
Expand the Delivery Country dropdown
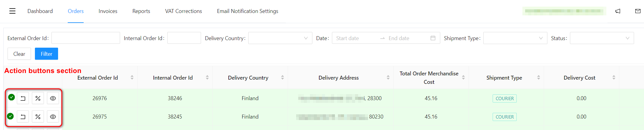(x=280, y=38)
